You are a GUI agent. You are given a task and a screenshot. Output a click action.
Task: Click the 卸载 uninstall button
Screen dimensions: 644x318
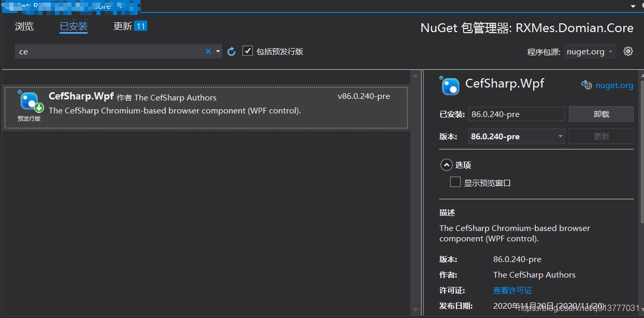(600, 113)
